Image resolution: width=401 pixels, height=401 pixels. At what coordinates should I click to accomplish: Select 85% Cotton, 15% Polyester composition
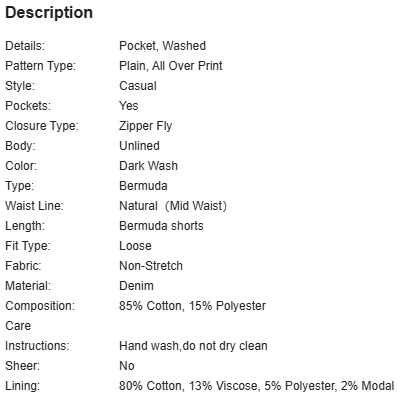click(192, 306)
